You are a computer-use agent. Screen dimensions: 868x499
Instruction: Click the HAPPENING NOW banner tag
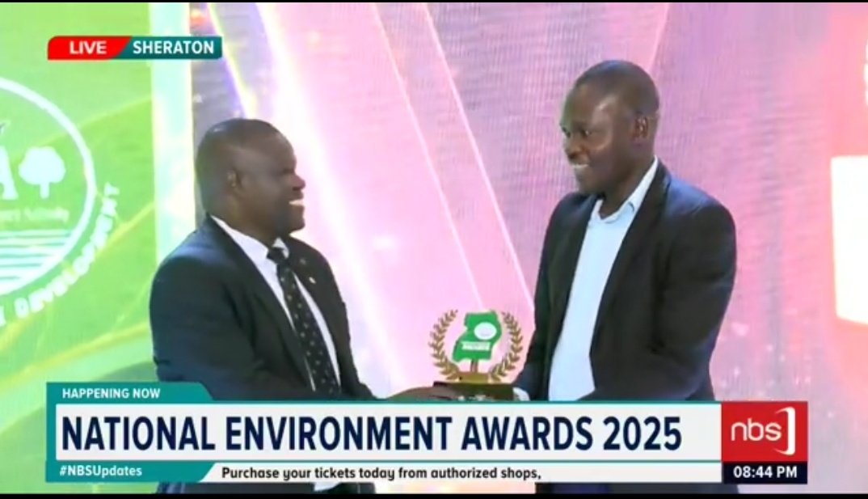pos(112,393)
